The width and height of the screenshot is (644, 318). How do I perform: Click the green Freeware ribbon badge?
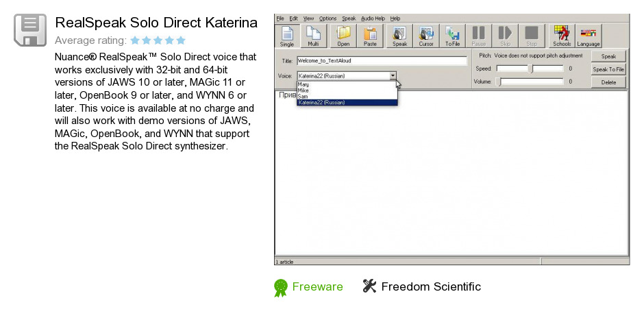[x=281, y=288]
